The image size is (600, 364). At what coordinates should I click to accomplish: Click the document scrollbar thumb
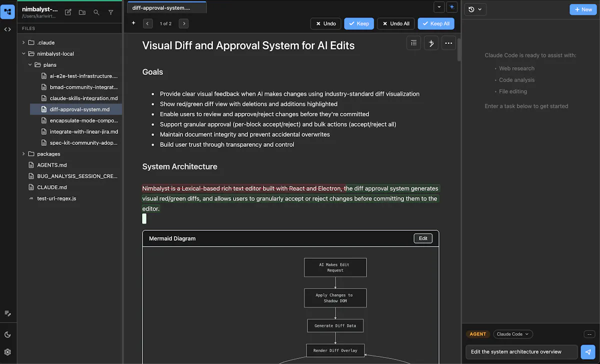(459, 49)
